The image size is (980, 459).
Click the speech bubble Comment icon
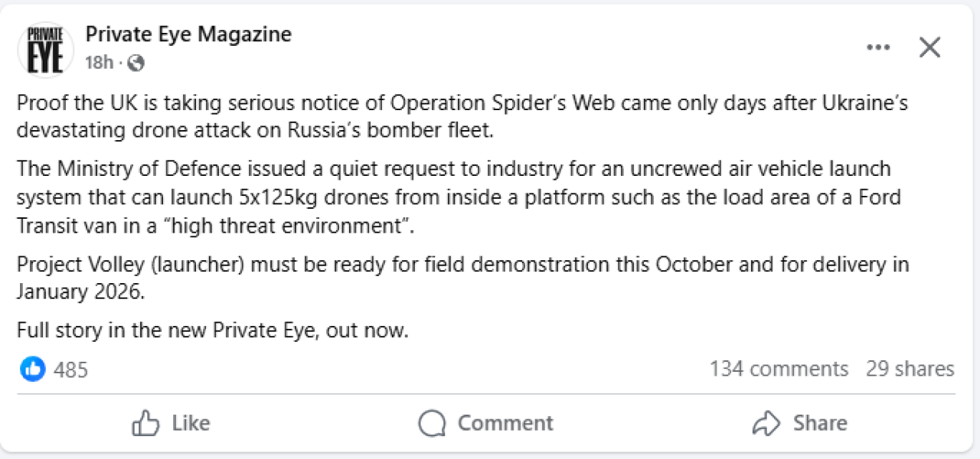coord(433,423)
